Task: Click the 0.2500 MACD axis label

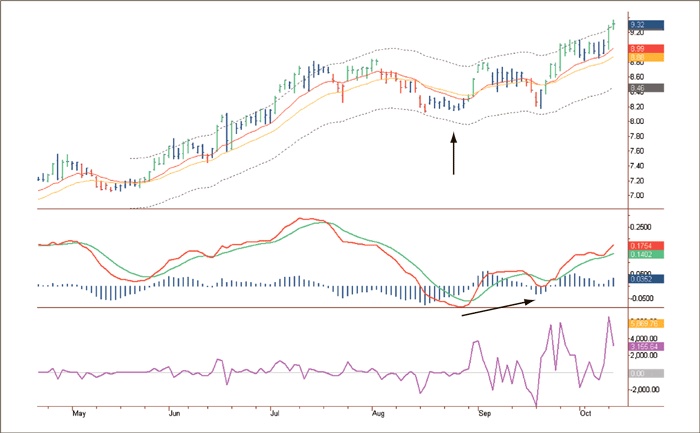Action: click(x=642, y=228)
